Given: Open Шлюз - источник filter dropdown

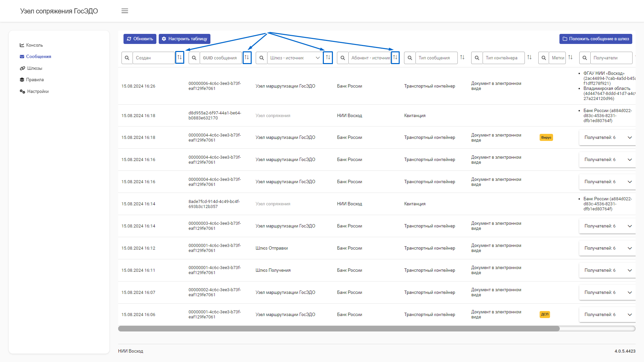Looking at the screenshot, I should [295, 58].
